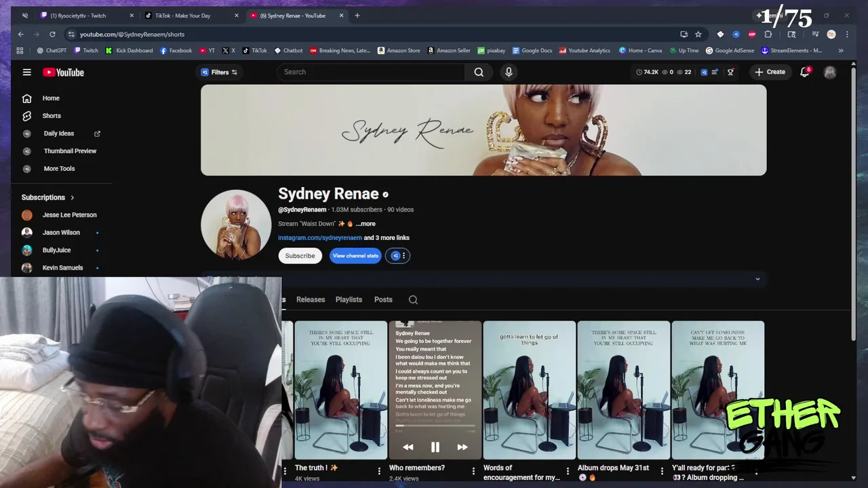The height and width of the screenshot is (488, 868).
Task: Open the Album drops May 31st short thumbnail
Action: click(623, 390)
